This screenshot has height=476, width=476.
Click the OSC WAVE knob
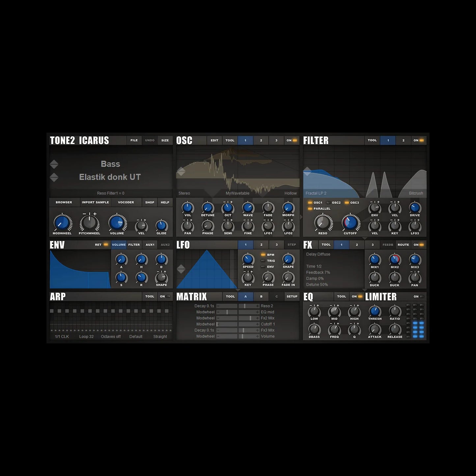pos(248,208)
